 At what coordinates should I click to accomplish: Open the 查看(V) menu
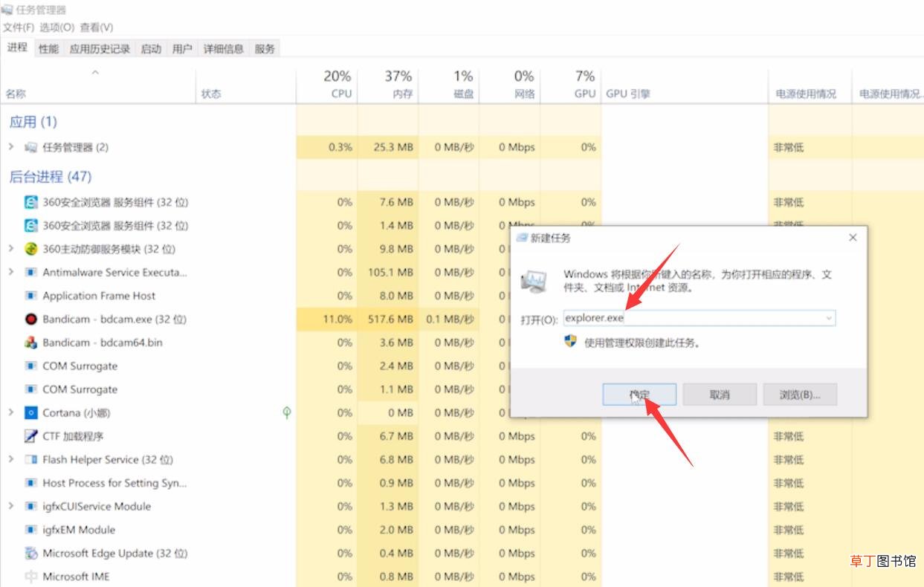[97, 27]
